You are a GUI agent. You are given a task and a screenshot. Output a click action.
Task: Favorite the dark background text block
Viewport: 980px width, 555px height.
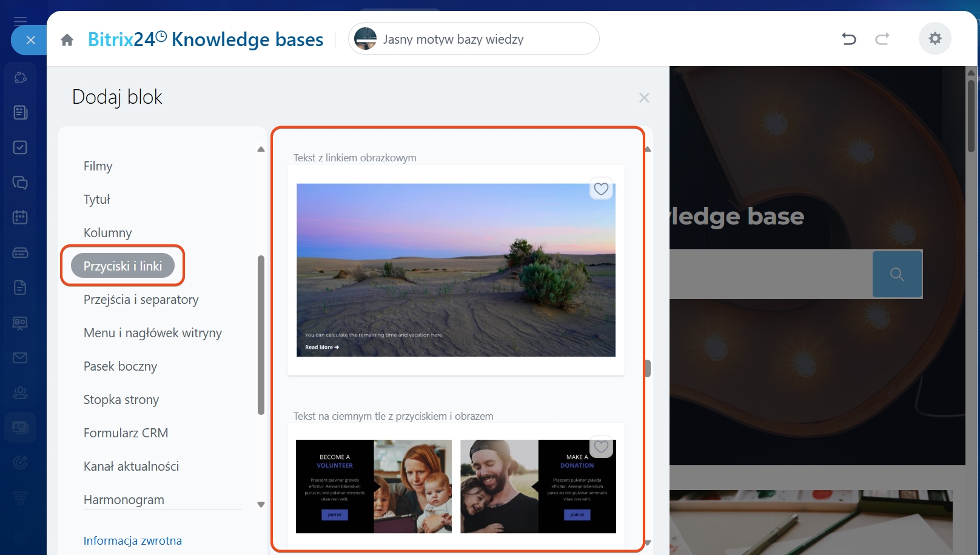point(601,447)
